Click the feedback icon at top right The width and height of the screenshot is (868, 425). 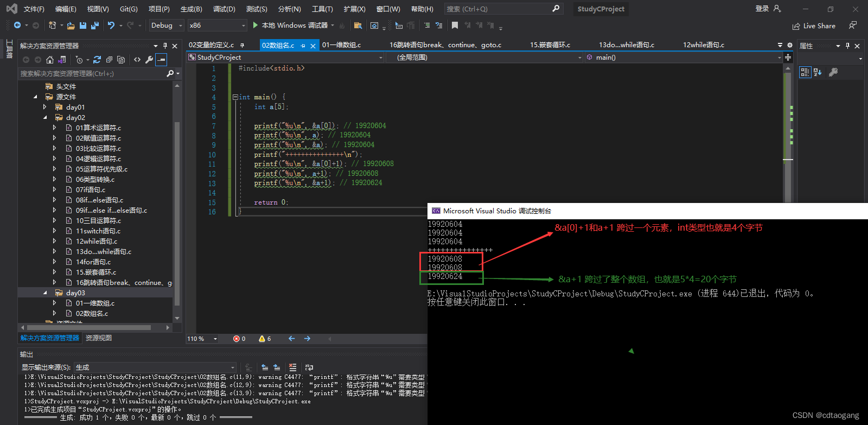tap(853, 26)
